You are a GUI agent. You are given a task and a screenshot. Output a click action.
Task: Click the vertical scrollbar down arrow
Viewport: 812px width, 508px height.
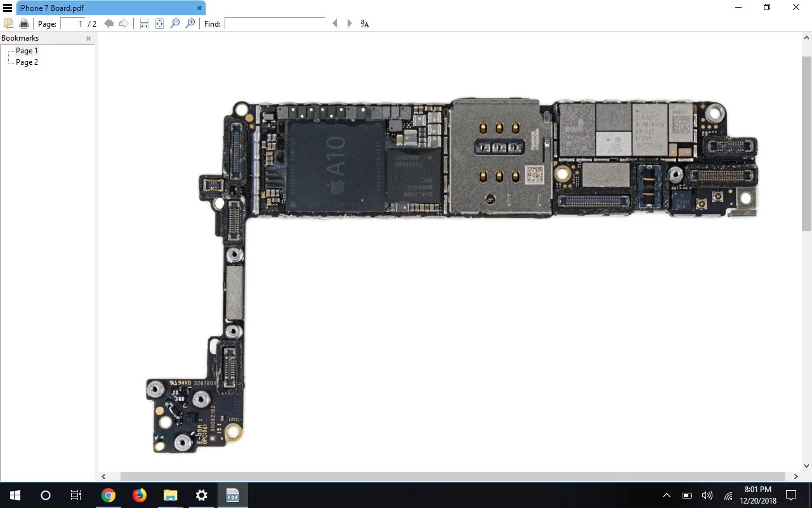click(x=807, y=467)
